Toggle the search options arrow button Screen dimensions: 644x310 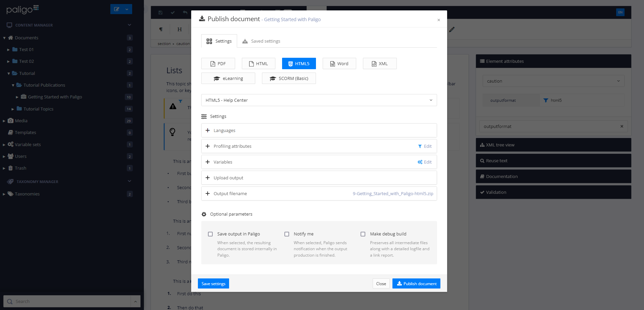click(x=136, y=301)
